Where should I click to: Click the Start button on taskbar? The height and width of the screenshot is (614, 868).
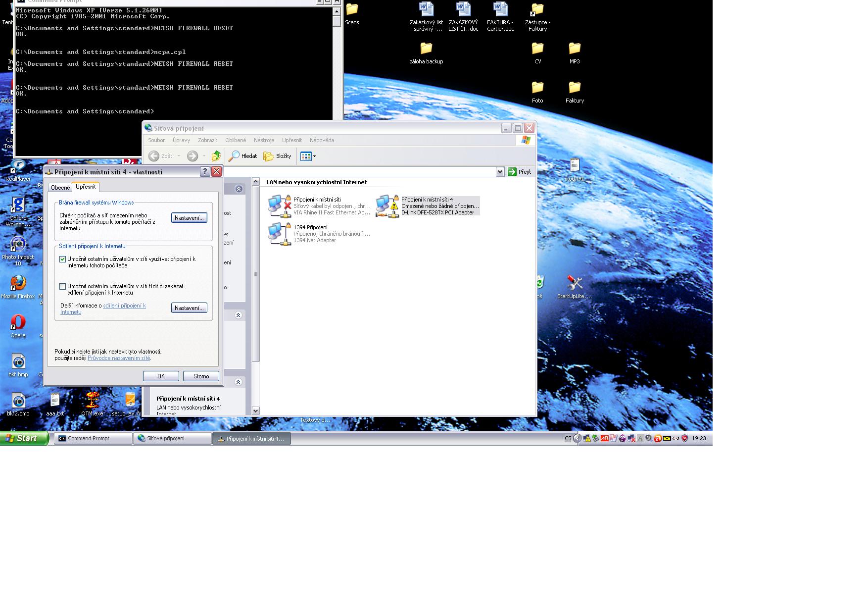tap(24, 438)
